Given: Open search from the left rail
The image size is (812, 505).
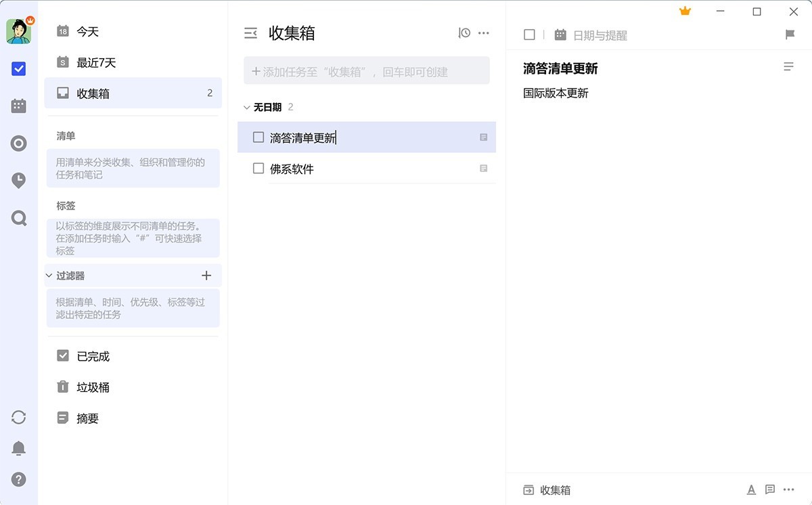Looking at the screenshot, I should 19,217.
